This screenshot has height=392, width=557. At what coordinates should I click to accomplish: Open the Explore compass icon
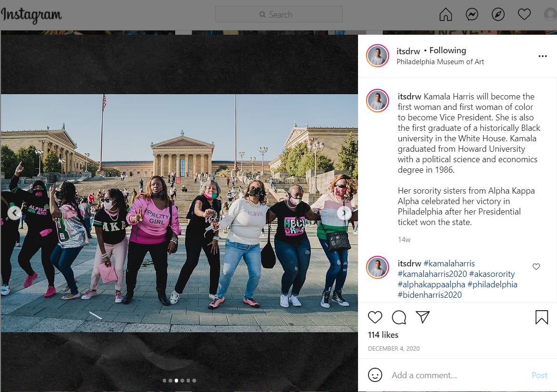[x=498, y=15]
